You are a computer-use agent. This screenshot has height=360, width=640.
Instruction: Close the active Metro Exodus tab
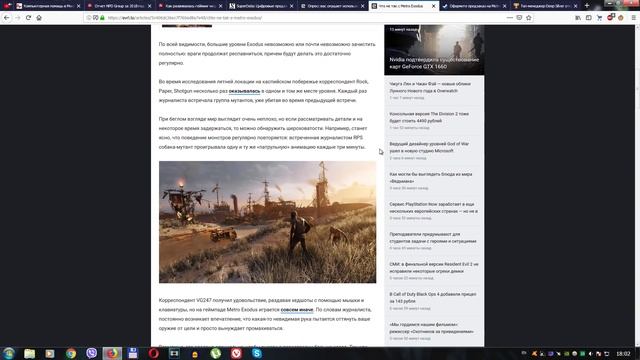[x=433, y=6]
